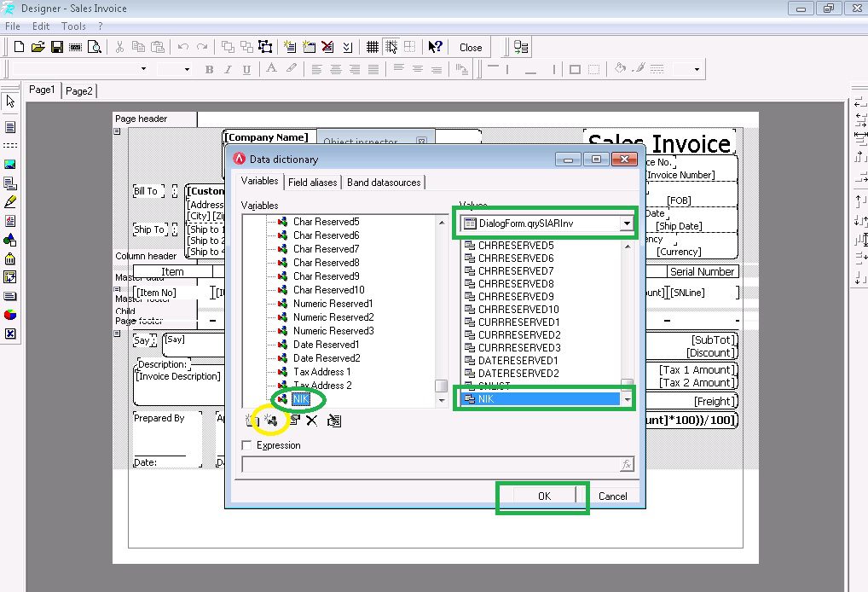
Task: Save the current report
Action: 58,47
